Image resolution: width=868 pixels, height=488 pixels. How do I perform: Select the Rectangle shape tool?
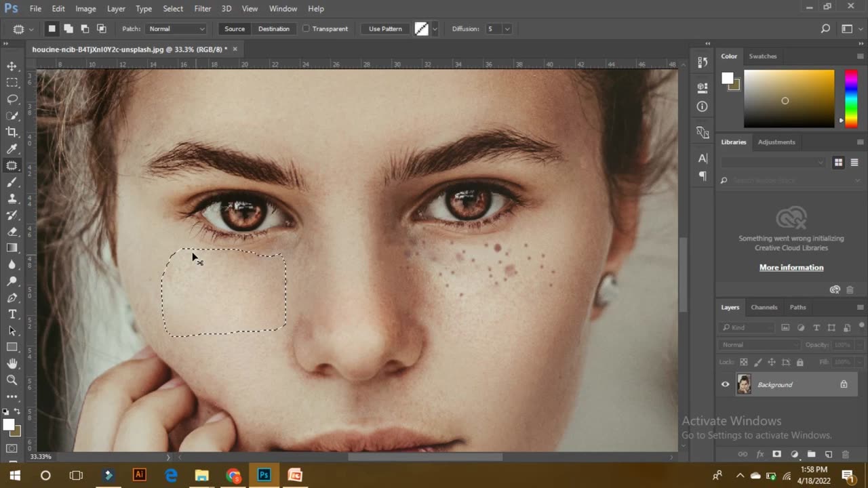[x=12, y=347]
